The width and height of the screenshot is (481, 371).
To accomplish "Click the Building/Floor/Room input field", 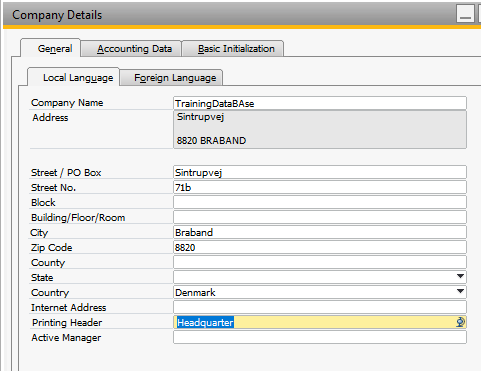I will pos(320,217).
